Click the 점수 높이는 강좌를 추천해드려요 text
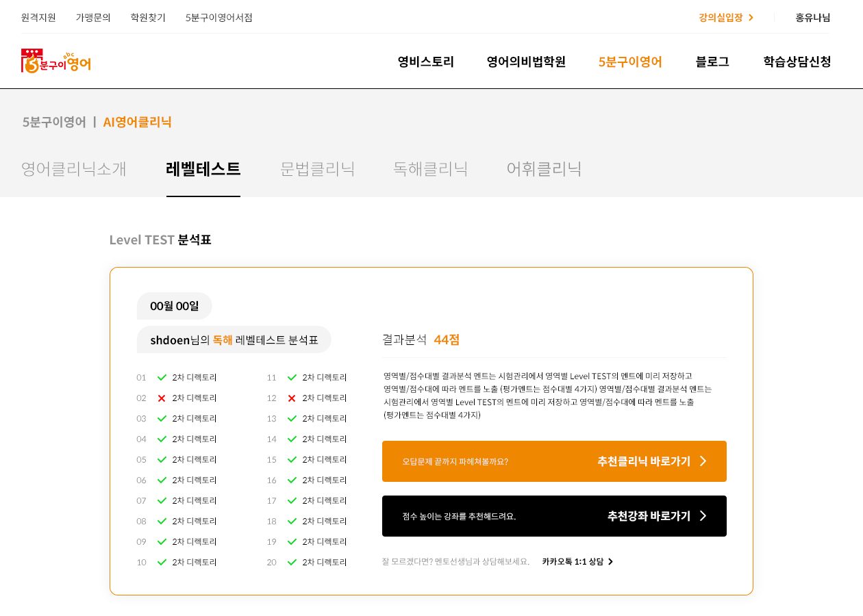Viewport: 863px width, 616px height. (x=459, y=516)
